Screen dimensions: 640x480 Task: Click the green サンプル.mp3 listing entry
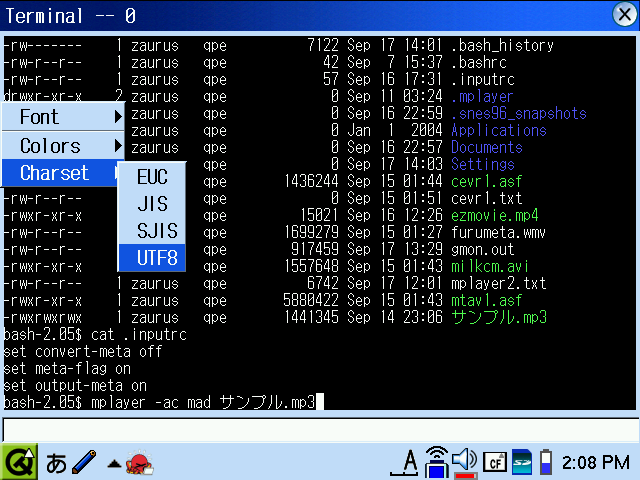tap(499, 318)
